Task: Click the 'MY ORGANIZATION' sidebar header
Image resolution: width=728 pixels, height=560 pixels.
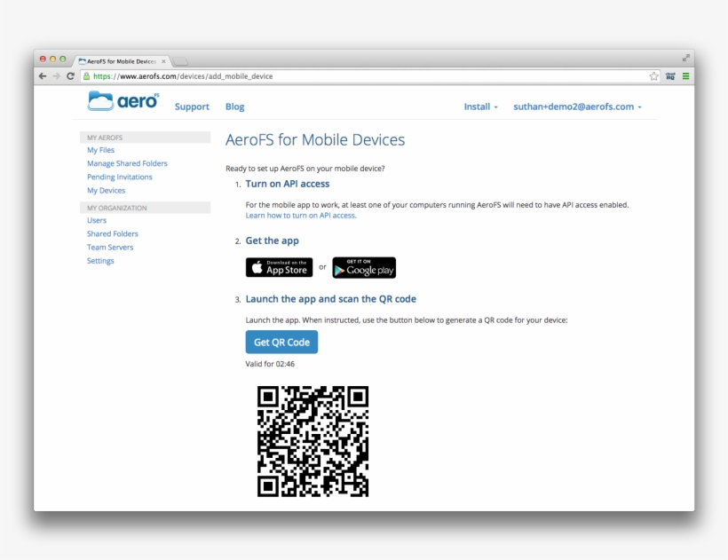Action: click(145, 208)
